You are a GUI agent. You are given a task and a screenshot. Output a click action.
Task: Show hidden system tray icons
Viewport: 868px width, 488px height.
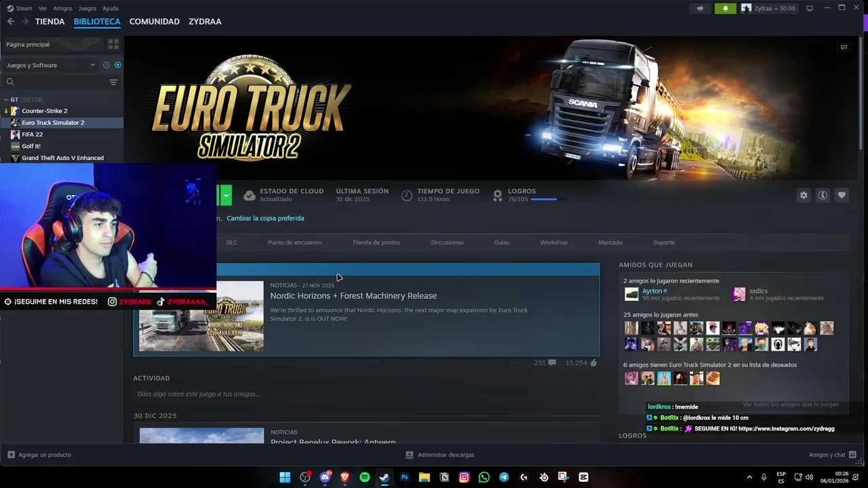[749, 477]
